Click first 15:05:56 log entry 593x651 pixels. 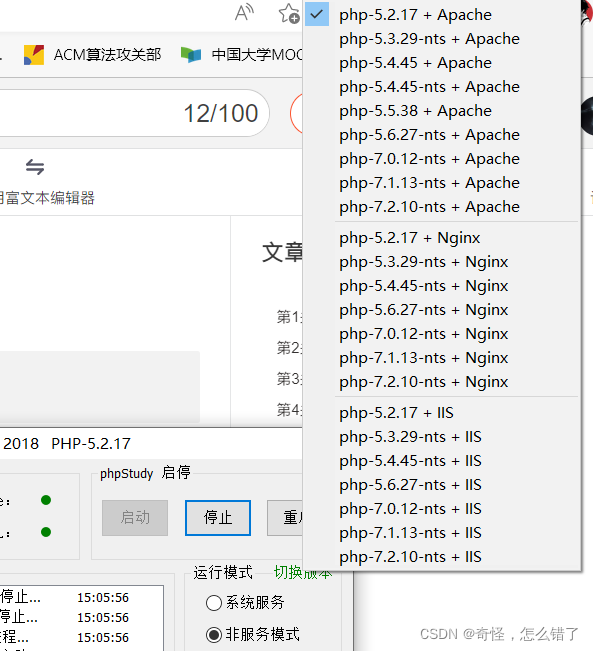103,597
